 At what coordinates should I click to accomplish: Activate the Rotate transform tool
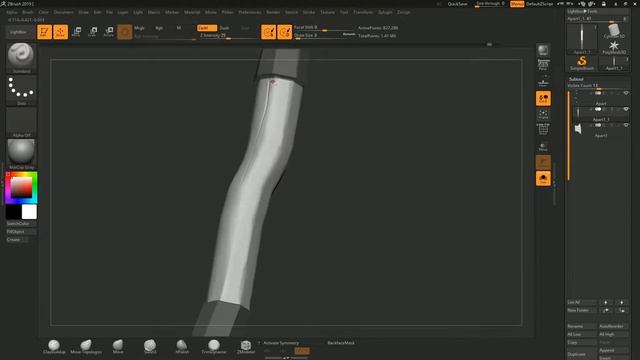tap(109, 32)
